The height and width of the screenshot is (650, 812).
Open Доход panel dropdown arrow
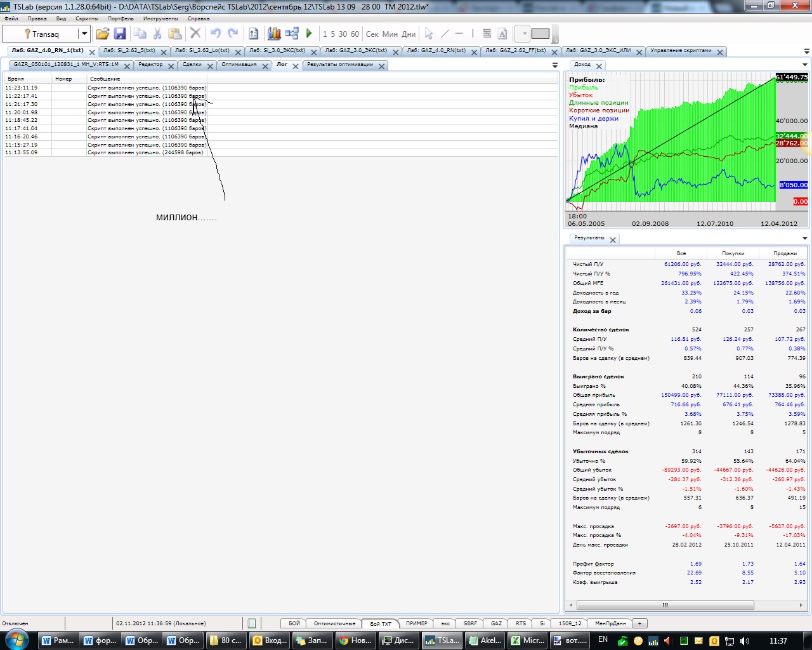point(805,65)
